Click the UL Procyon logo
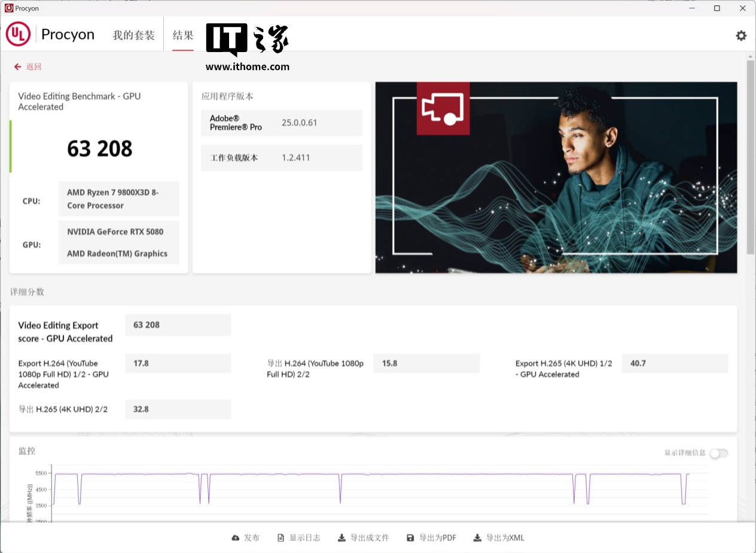This screenshot has height=553, width=756. coord(18,35)
